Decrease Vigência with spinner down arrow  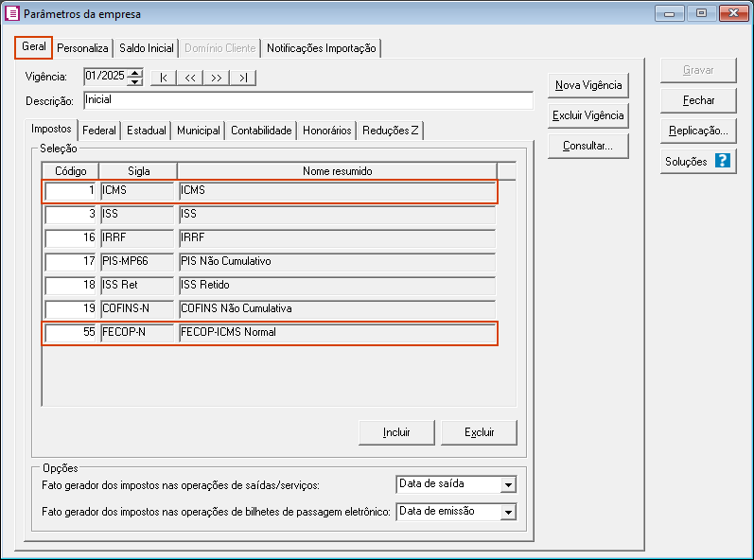click(x=134, y=81)
